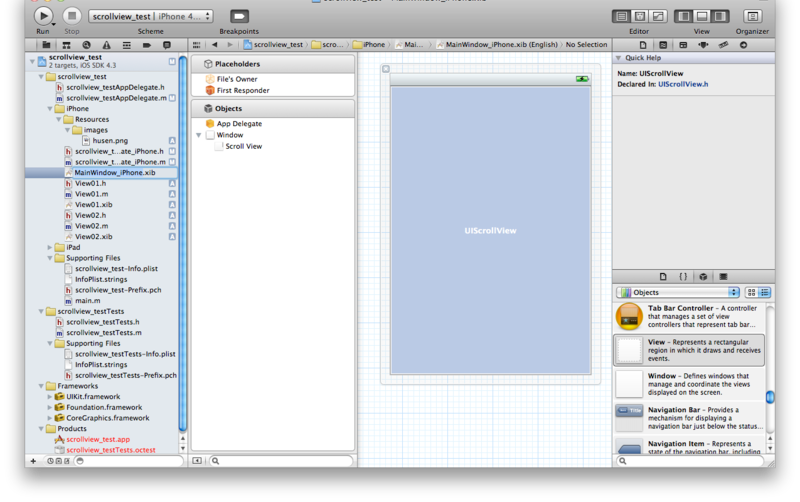This screenshot has height=502, width=800.
Task: Open the Organizer window
Action: click(x=752, y=16)
